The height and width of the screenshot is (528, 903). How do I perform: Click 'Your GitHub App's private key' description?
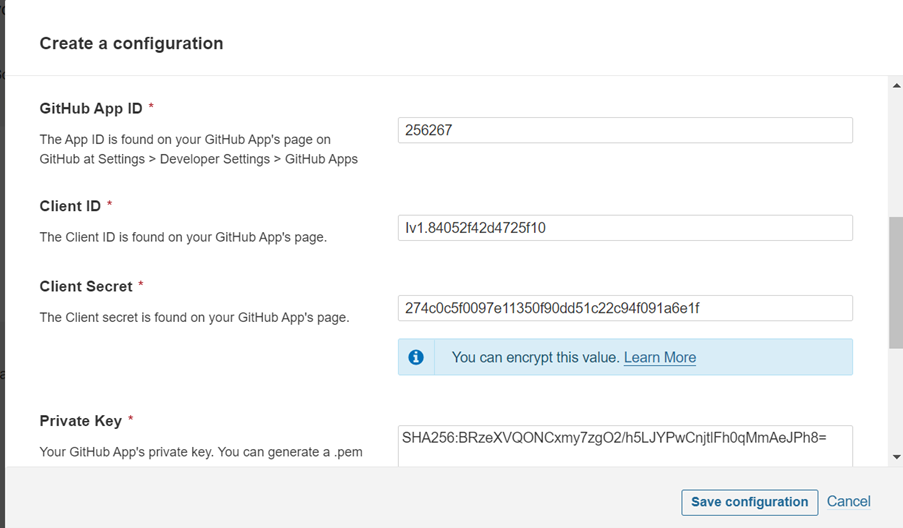[201, 452]
